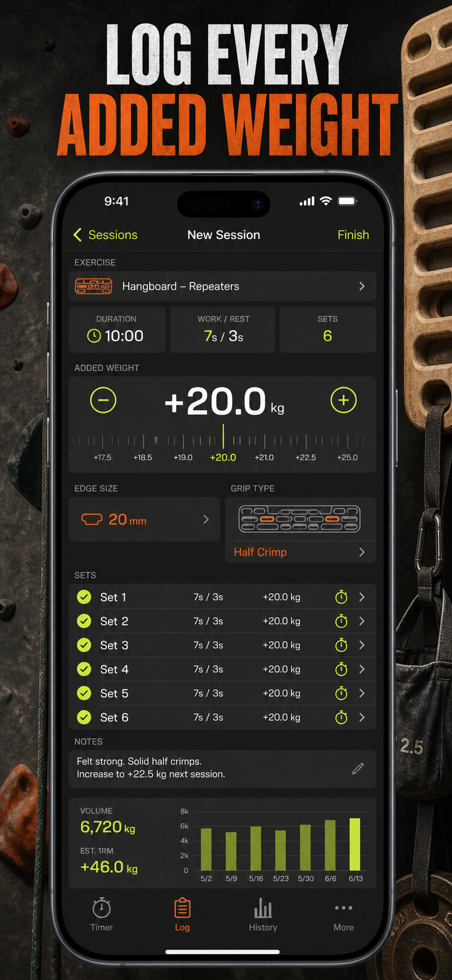452x980 pixels.
Task: Tap the cellular signal icon
Action: tap(307, 201)
